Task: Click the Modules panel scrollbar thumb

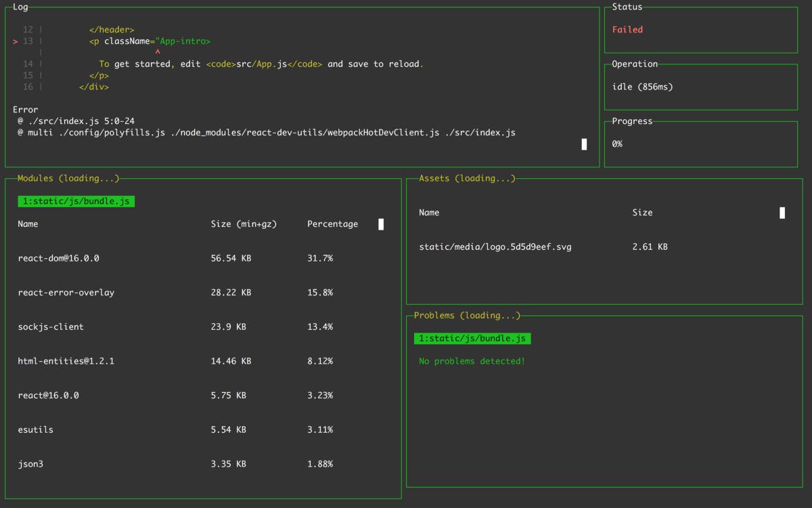Action: pyautogui.click(x=381, y=224)
